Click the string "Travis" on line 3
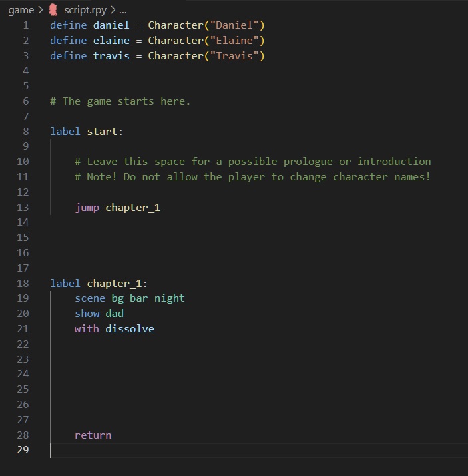 [234, 56]
